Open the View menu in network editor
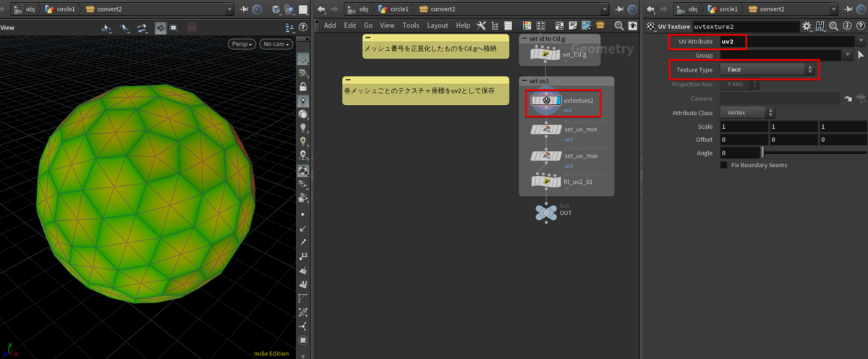 pos(388,25)
